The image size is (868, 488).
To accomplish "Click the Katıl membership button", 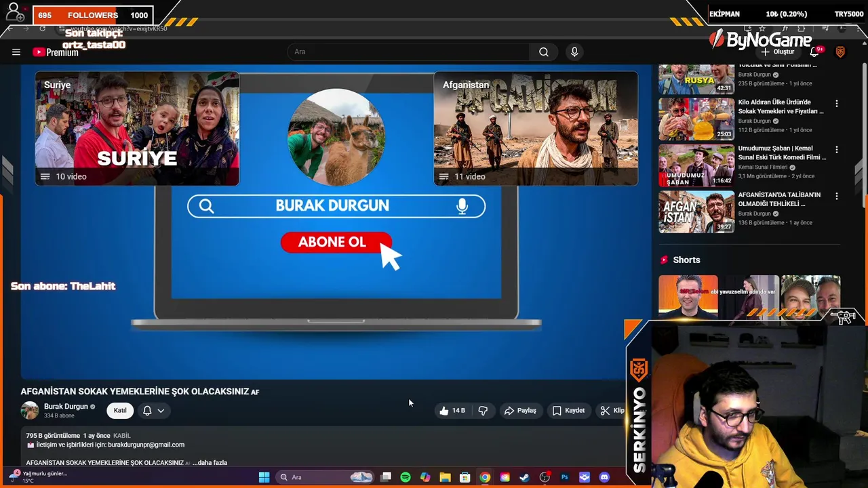I will click(120, 411).
